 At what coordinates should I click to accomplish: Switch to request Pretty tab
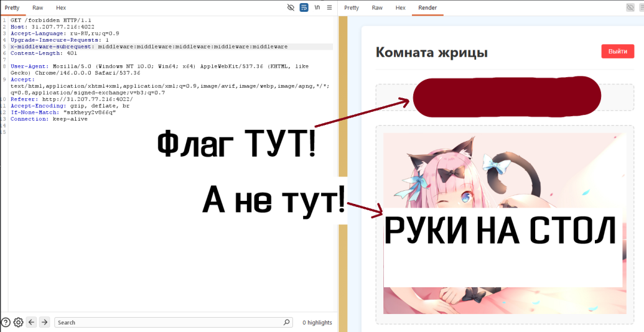tap(12, 8)
